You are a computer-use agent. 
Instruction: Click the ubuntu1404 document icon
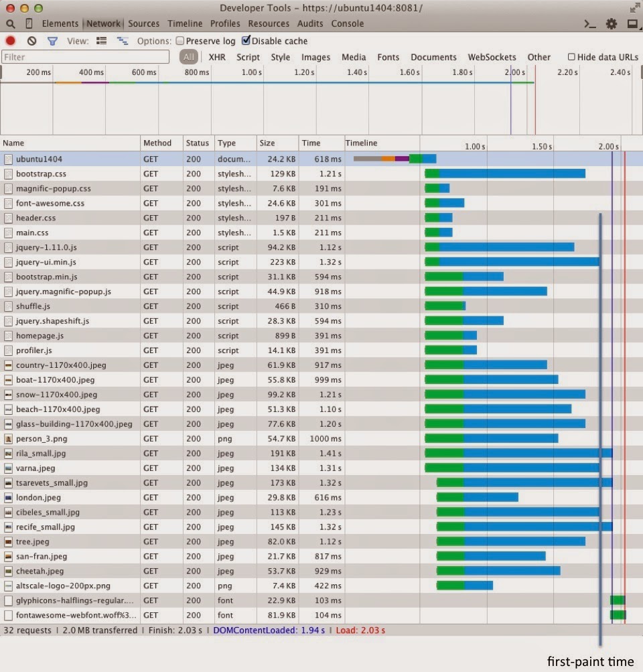coord(8,159)
